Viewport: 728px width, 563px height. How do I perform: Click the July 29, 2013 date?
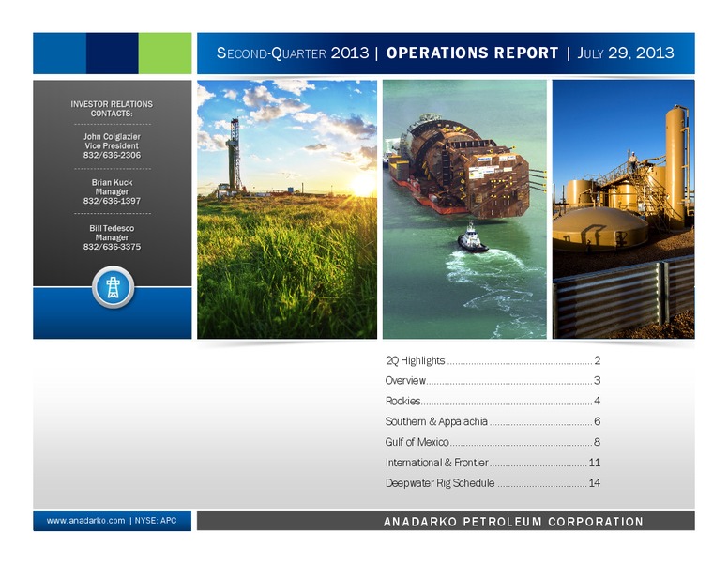click(x=626, y=53)
